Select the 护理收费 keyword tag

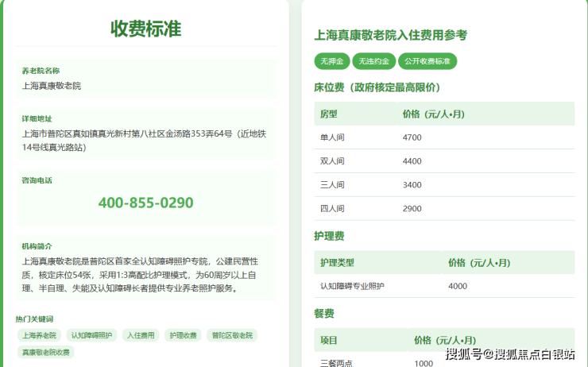coord(183,335)
